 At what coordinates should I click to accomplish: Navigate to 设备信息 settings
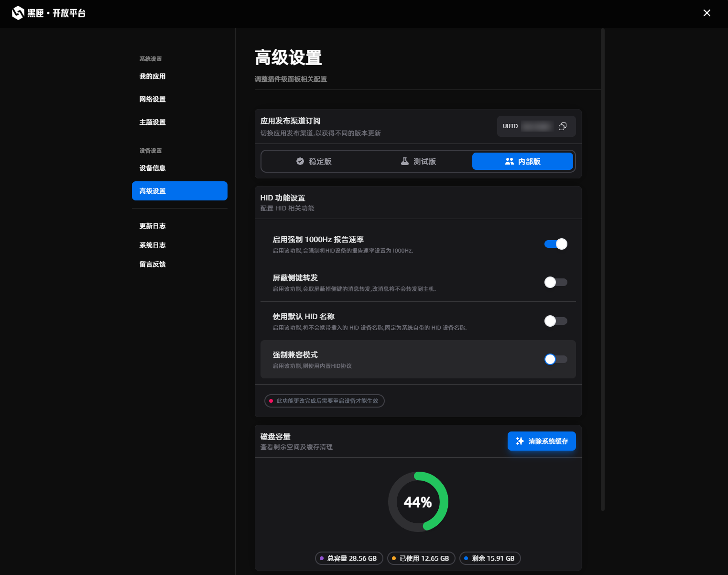152,168
